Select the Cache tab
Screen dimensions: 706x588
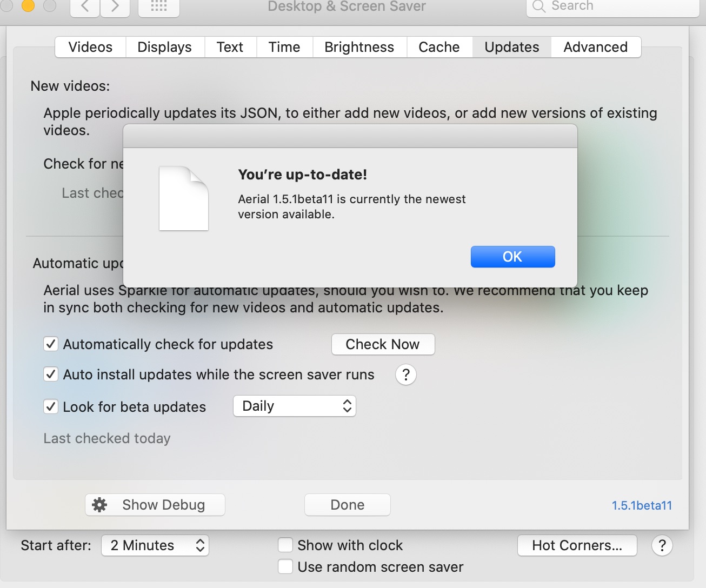click(x=439, y=47)
